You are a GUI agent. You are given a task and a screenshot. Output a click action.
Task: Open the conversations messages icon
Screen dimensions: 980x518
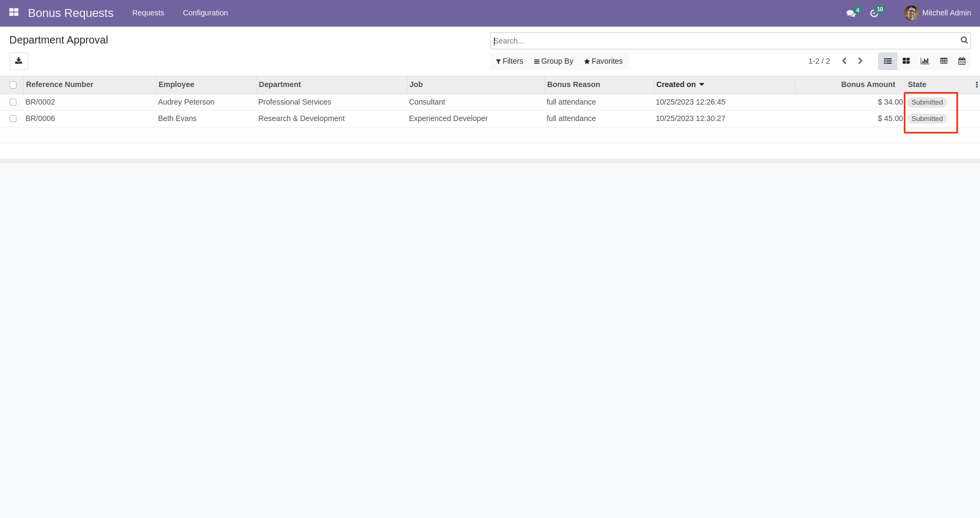pyautogui.click(x=851, y=13)
